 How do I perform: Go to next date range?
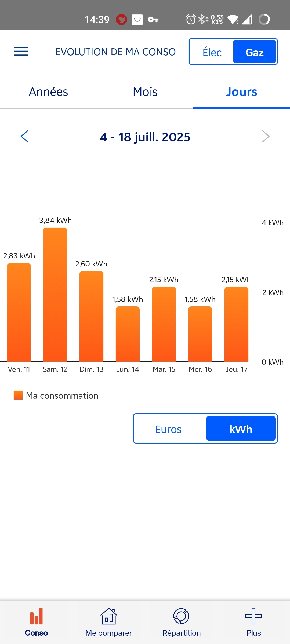265,136
